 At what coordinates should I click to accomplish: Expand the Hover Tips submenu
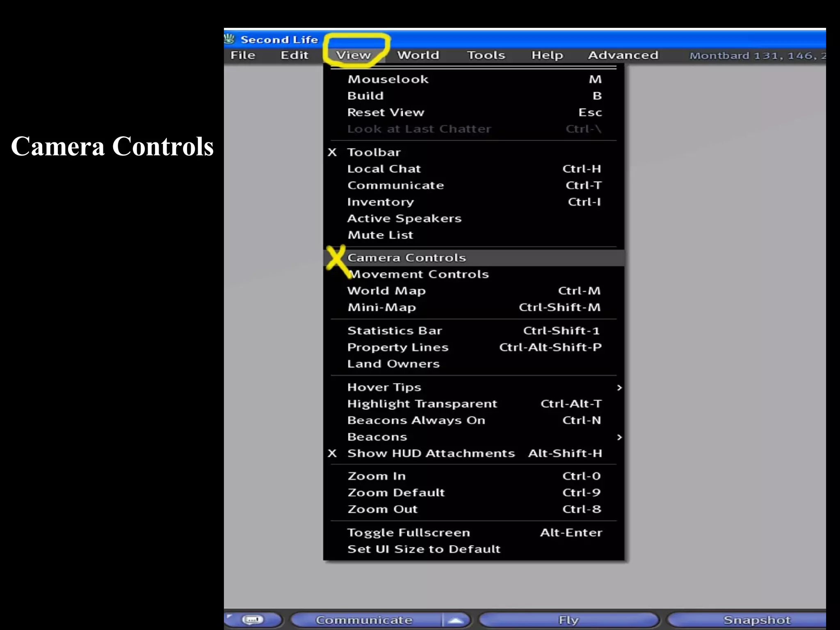(x=474, y=387)
